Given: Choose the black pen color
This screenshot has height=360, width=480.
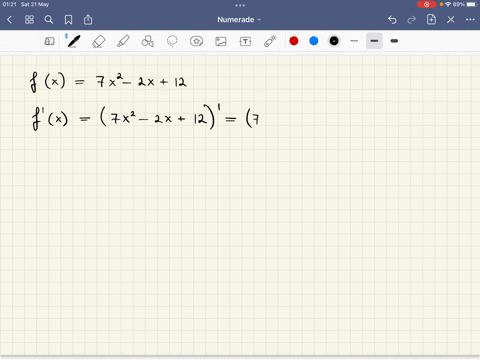Looking at the screenshot, I should 334,41.
